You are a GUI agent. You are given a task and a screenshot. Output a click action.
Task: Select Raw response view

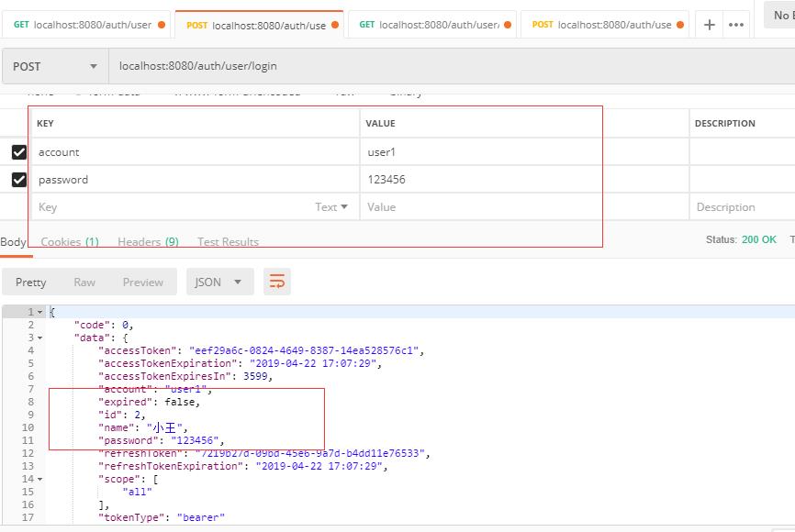[84, 283]
